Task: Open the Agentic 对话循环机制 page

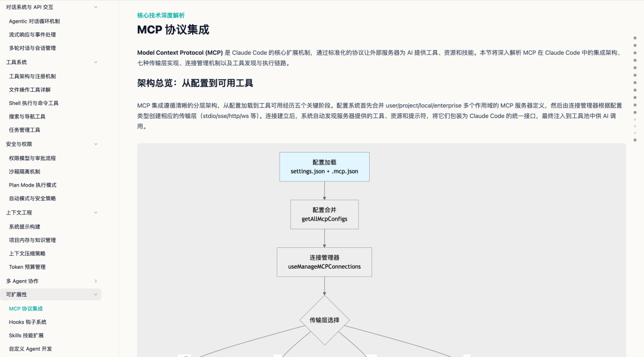Action: 35,21
